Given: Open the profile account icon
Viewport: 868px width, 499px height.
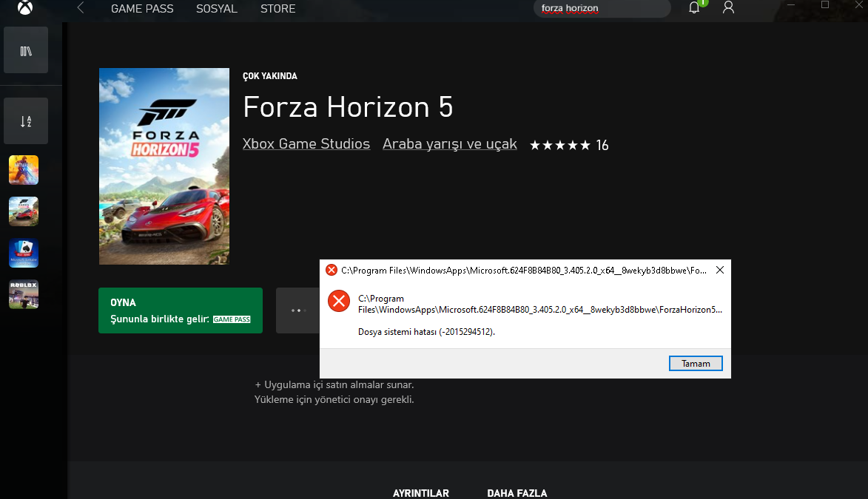Looking at the screenshot, I should tap(728, 7).
